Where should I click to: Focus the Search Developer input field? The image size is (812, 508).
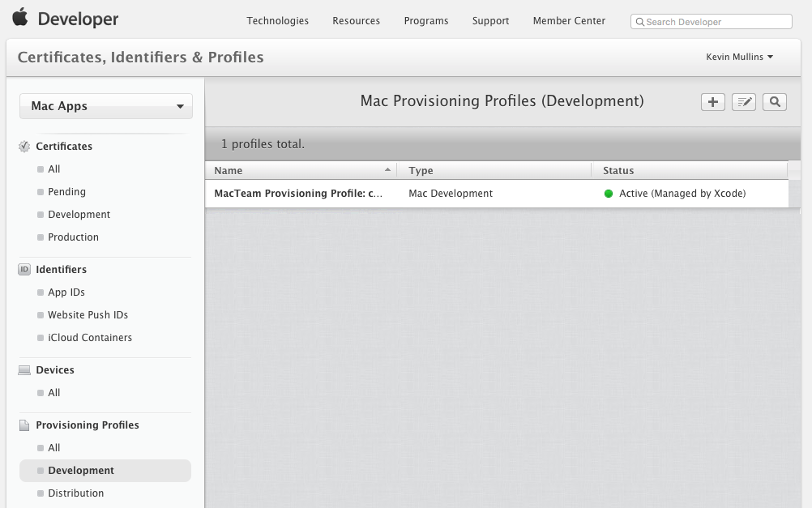click(x=712, y=22)
